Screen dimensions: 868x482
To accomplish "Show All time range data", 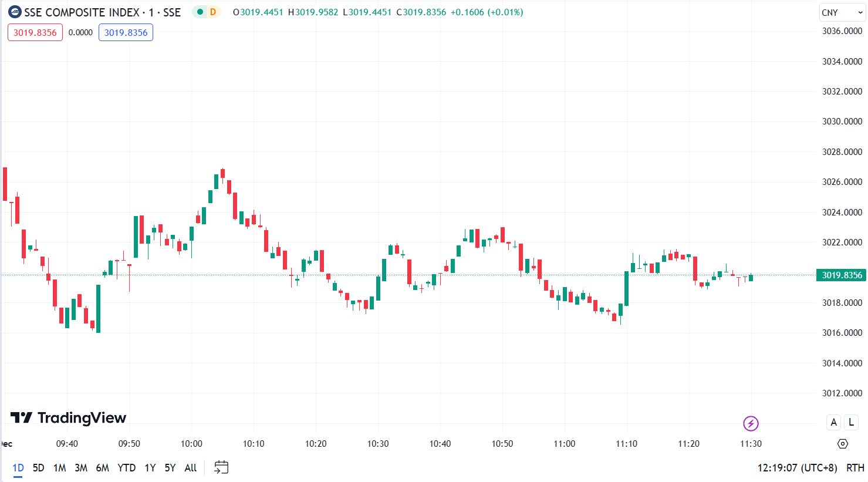I will coord(190,468).
